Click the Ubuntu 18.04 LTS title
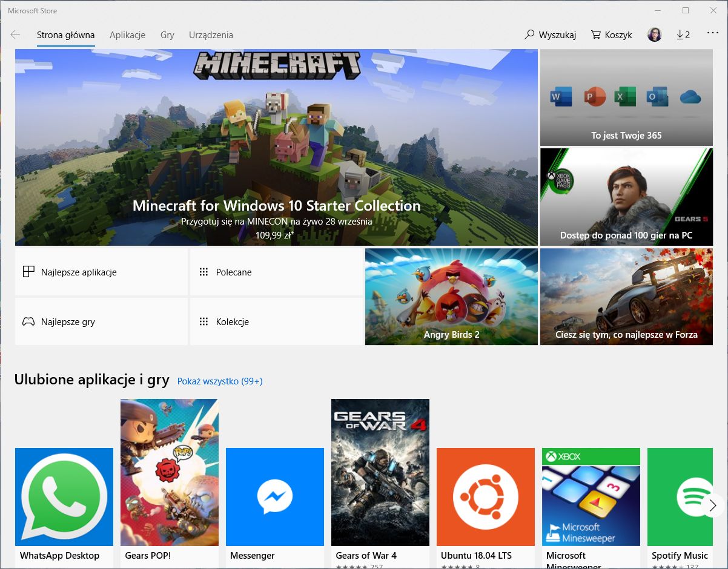The width and height of the screenshot is (728, 569). click(x=477, y=555)
